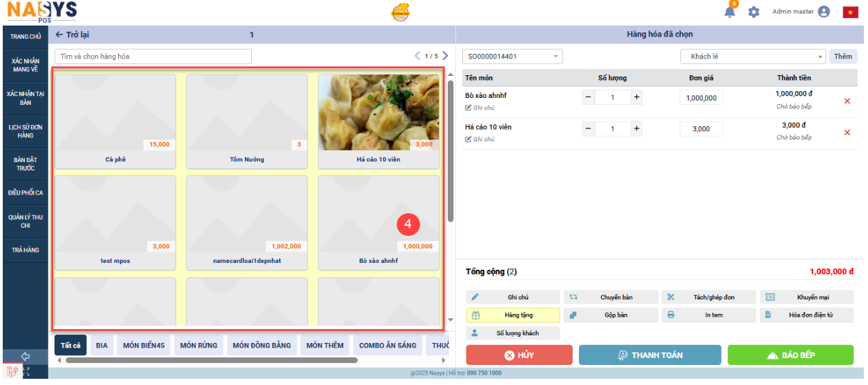Select the MÓN RỪNG category tab
This screenshot has width=868, height=385.
pyautogui.click(x=199, y=345)
